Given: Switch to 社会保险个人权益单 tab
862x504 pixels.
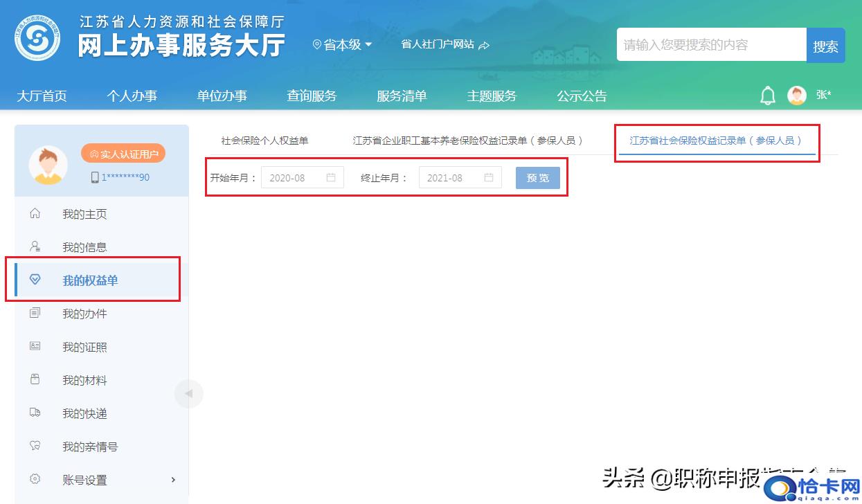Looking at the screenshot, I should coord(264,141).
